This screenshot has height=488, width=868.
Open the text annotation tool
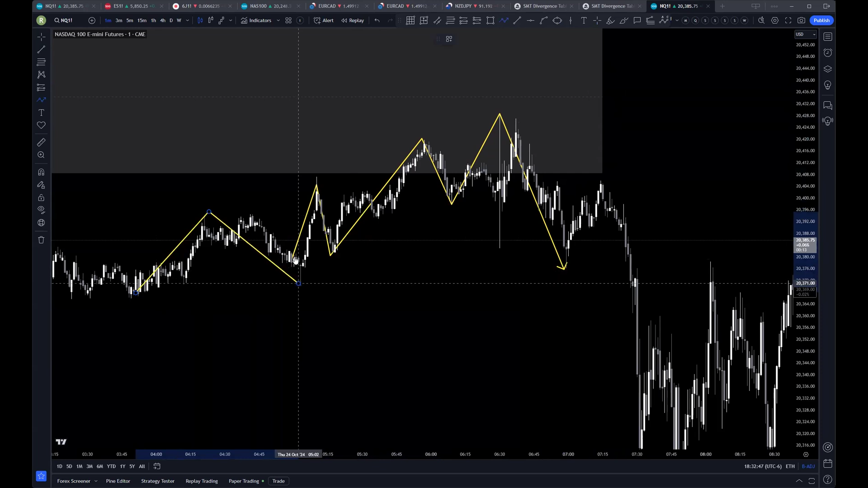coord(41,113)
